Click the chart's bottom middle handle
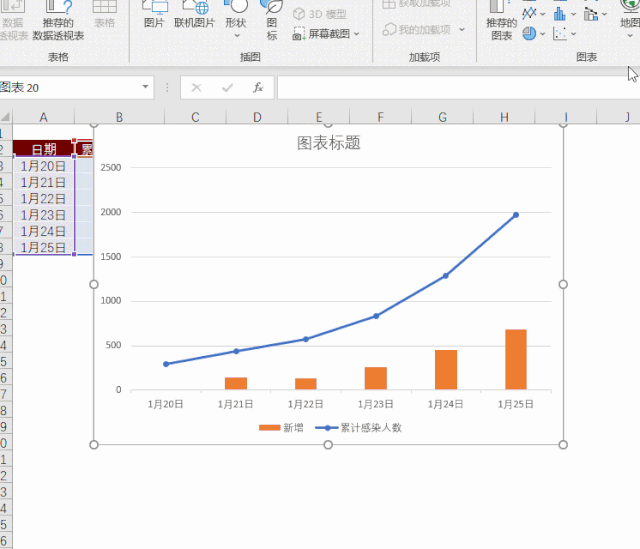 [328, 445]
